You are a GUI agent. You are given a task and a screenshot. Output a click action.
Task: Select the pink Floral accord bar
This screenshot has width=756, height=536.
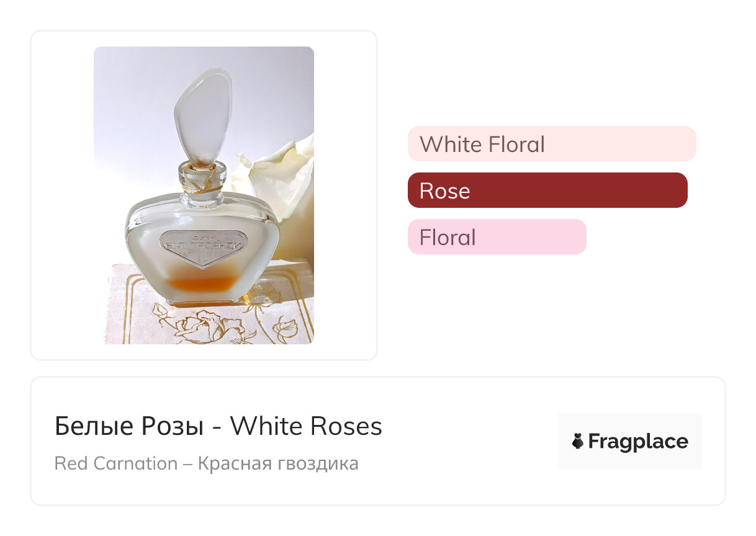pos(497,237)
